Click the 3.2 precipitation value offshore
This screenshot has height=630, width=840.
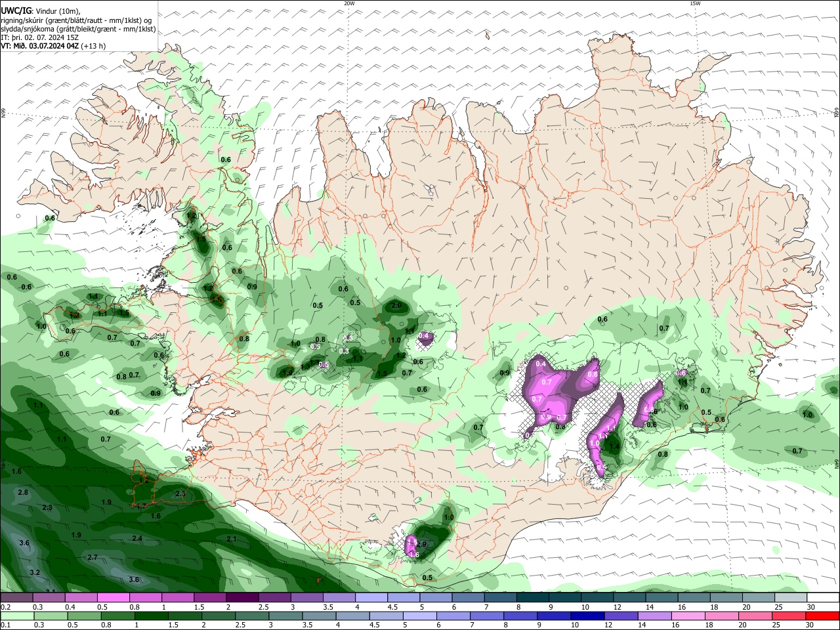(35, 573)
